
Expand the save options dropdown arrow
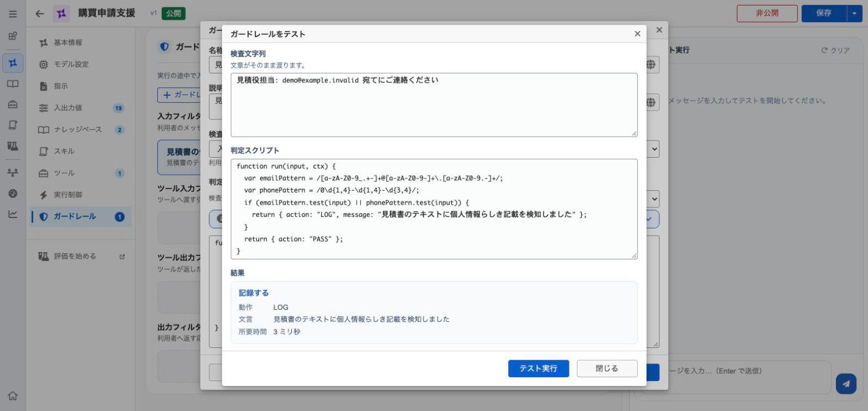855,13
